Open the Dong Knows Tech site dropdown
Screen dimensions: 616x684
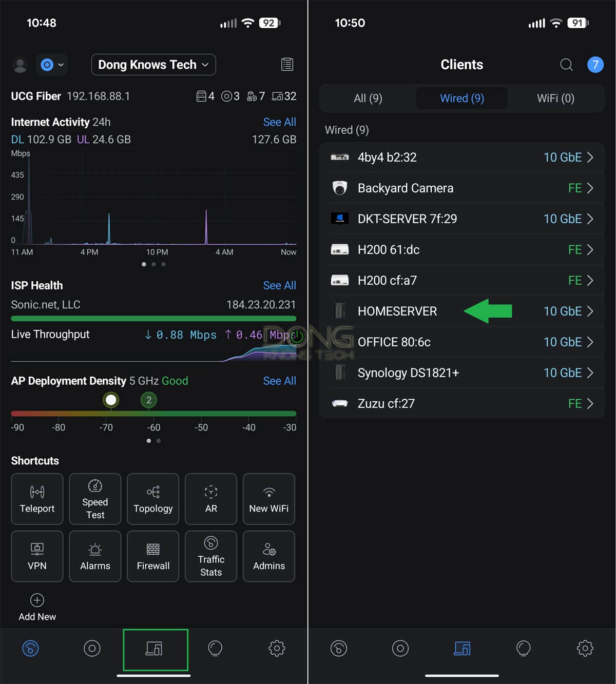point(153,65)
